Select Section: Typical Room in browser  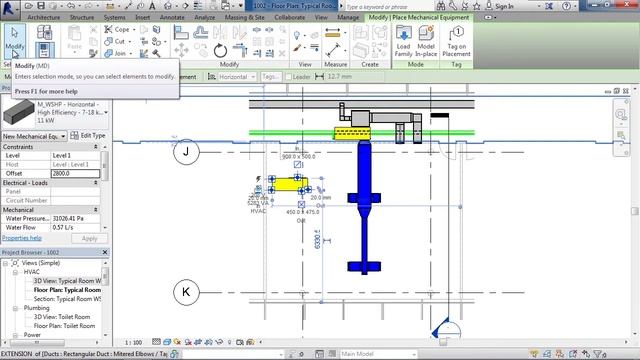click(67, 299)
